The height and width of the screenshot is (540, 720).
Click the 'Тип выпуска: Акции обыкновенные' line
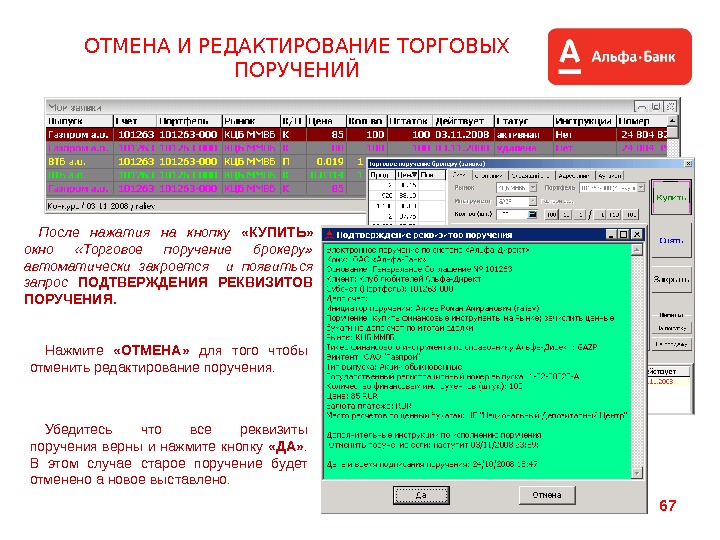(x=394, y=367)
